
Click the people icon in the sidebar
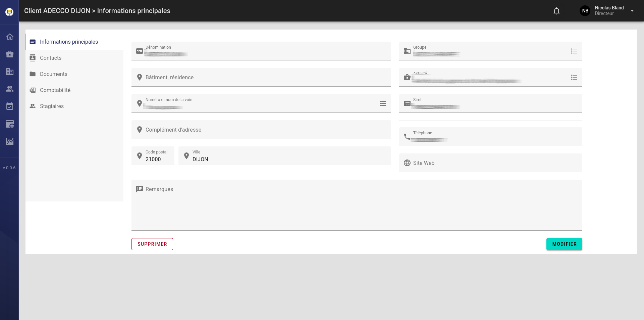tap(9, 89)
